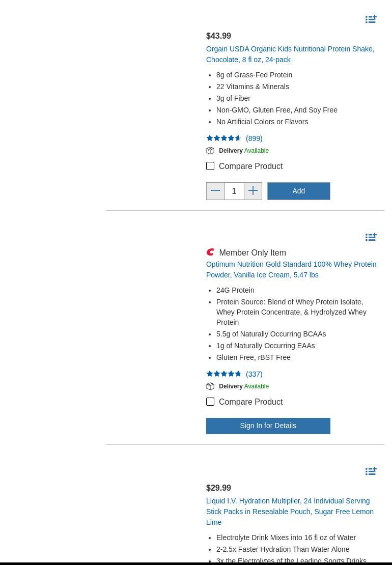Check Compare Product for Optimum Nutrition whey
The width and height of the screenshot is (392, 565).
[x=210, y=402]
